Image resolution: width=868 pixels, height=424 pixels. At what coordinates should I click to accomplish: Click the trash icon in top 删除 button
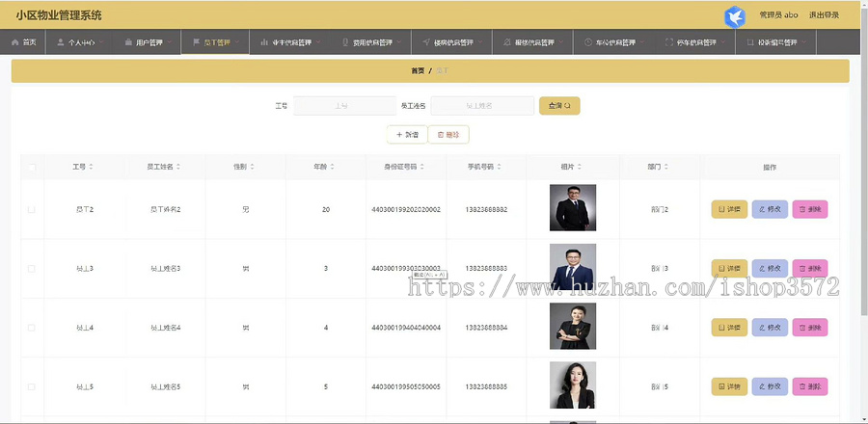tap(441, 134)
